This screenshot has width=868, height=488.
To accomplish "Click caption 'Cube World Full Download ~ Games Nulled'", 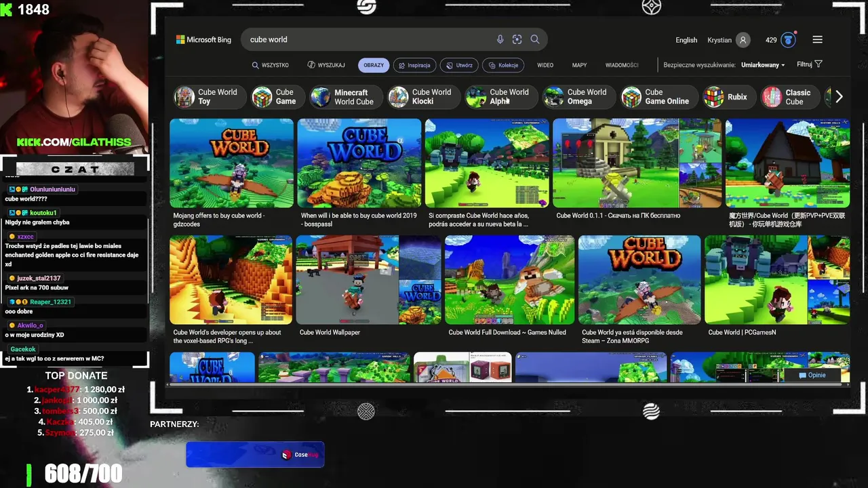I will pyautogui.click(x=507, y=332).
